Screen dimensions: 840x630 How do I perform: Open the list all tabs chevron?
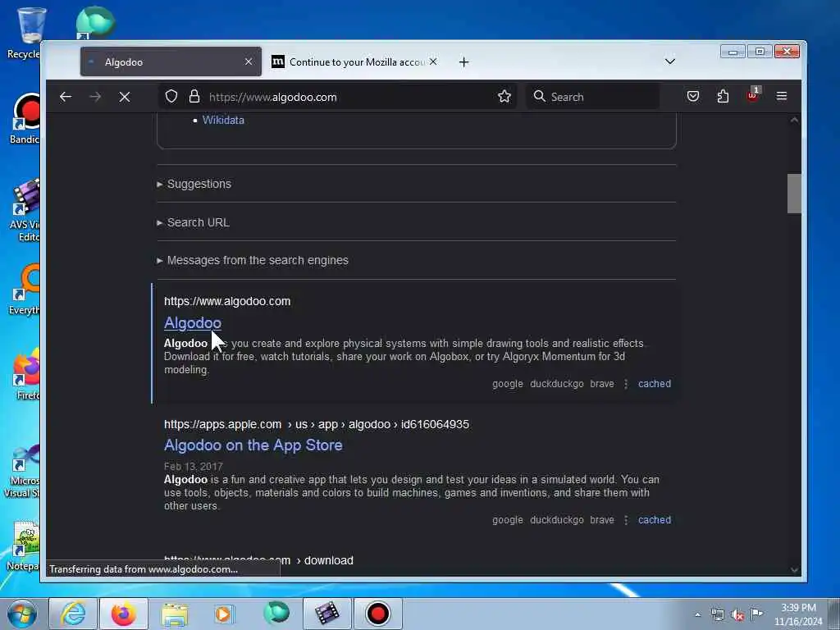click(x=669, y=62)
